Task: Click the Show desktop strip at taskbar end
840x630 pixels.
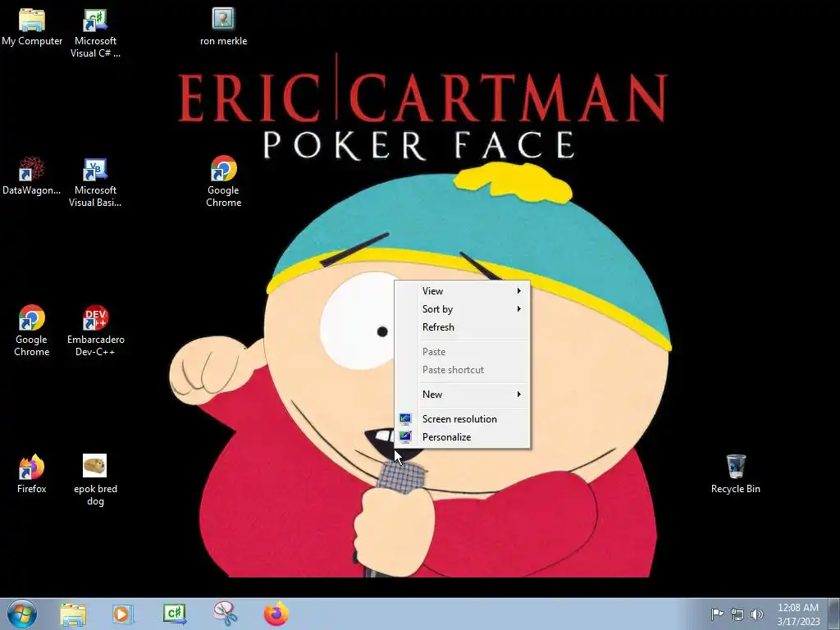Action: click(x=834, y=614)
